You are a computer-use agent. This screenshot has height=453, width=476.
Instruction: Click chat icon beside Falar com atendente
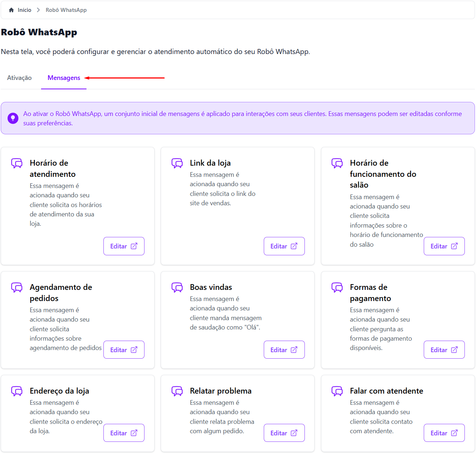click(x=337, y=391)
